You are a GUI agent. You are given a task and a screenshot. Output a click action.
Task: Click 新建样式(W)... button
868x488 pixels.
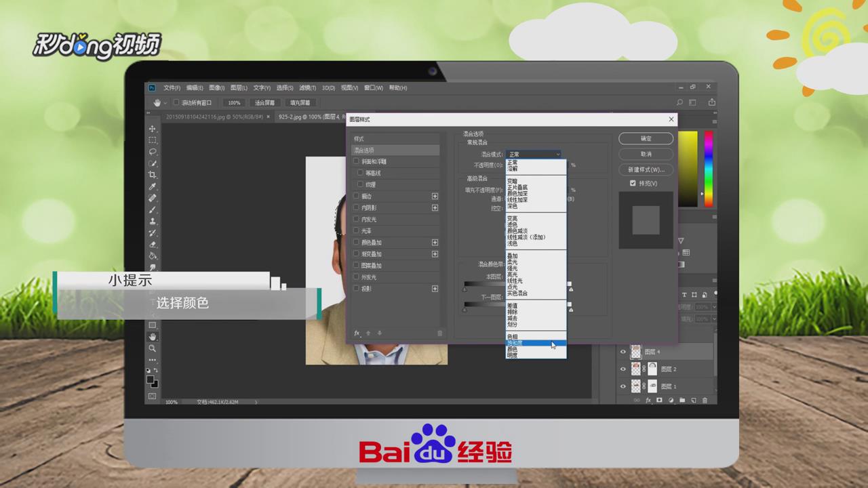click(646, 169)
